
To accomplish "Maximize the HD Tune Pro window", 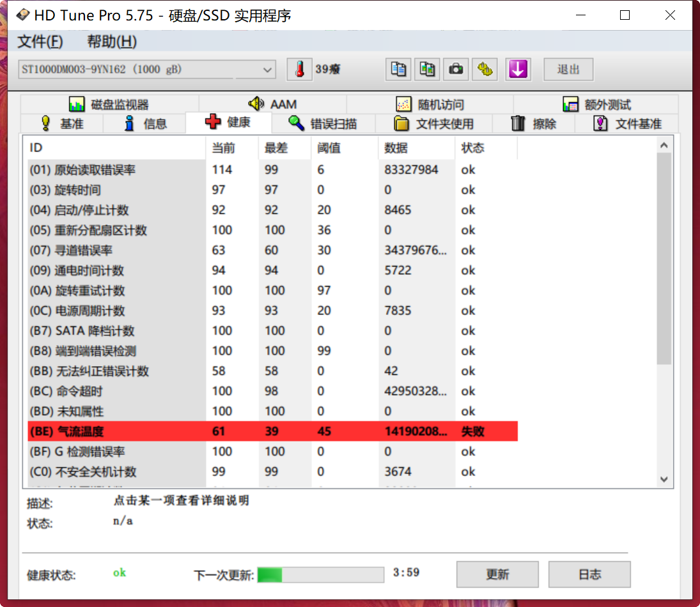I will coord(625,15).
